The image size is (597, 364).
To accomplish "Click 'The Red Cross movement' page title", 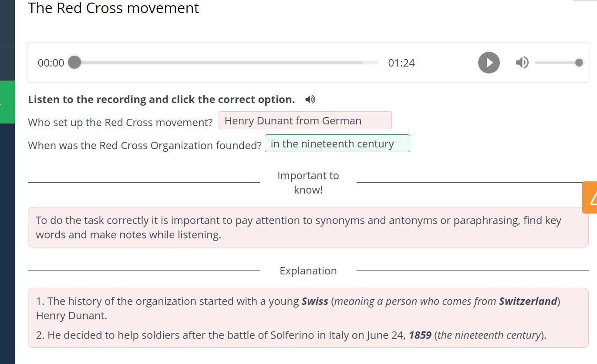I will (113, 8).
